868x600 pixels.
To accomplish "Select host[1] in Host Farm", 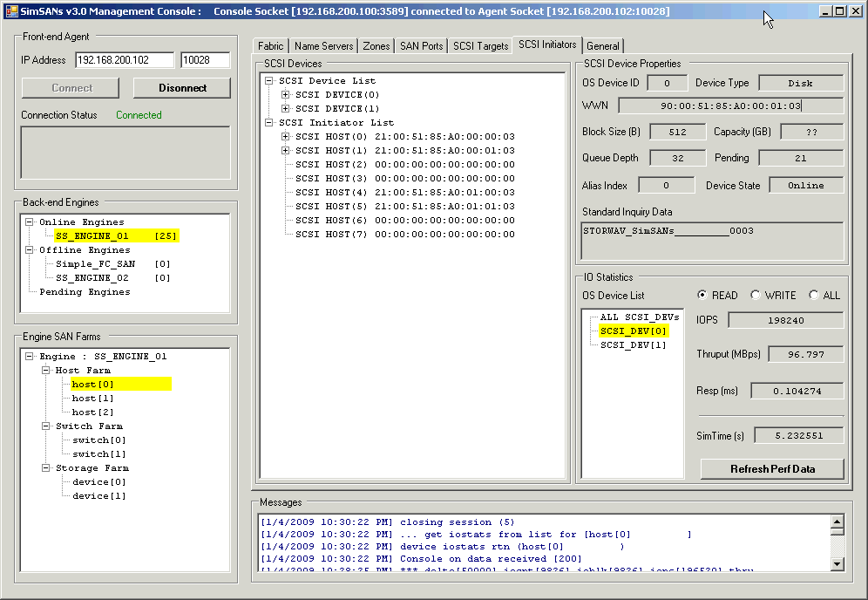I will point(92,398).
